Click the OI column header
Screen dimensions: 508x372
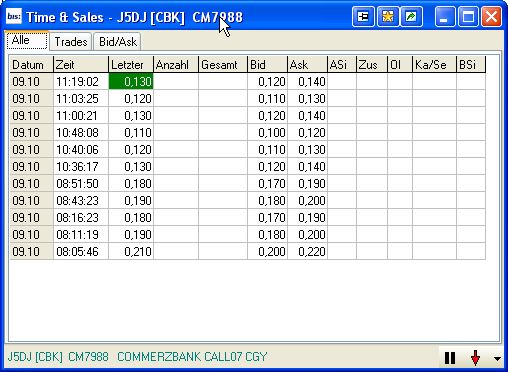click(400, 65)
